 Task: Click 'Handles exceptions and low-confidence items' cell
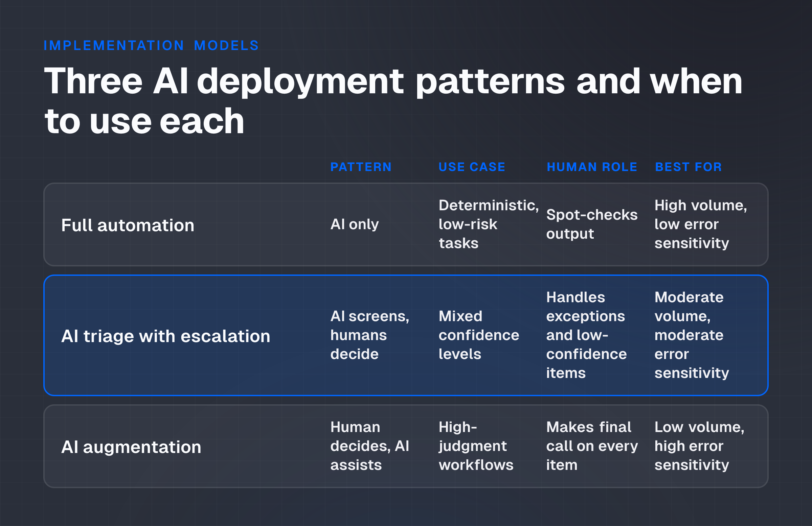point(586,335)
